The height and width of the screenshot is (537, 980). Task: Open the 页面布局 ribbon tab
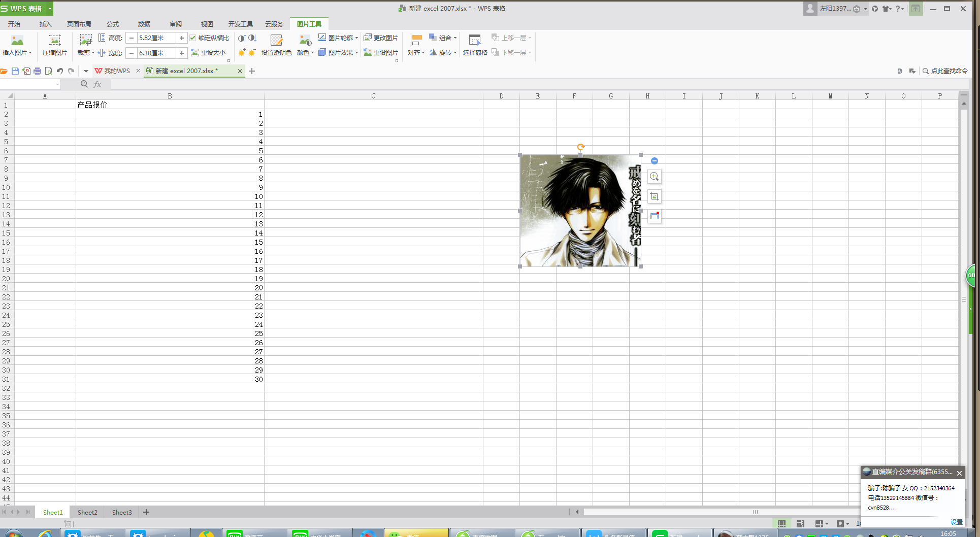pos(79,24)
